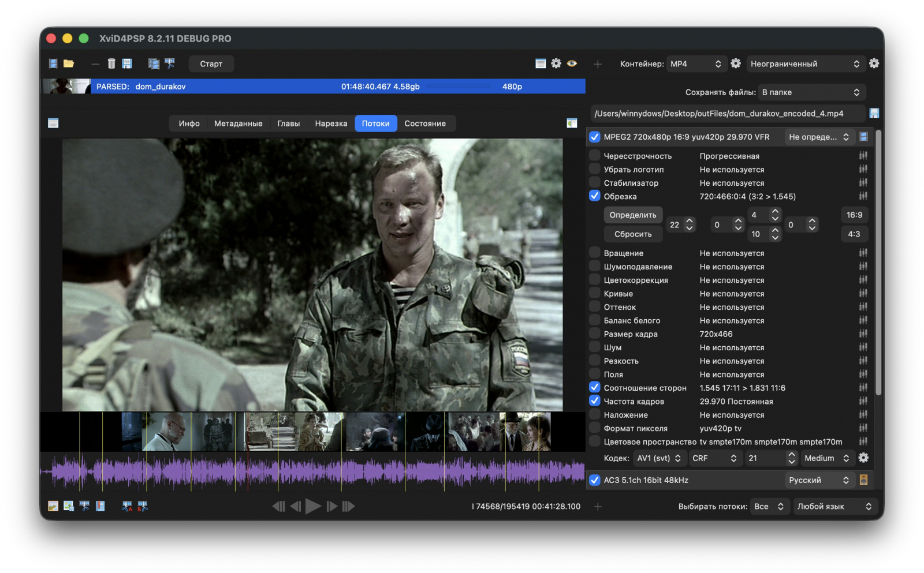Disable the Частота кадров checkbox

click(x=594, y=401)
